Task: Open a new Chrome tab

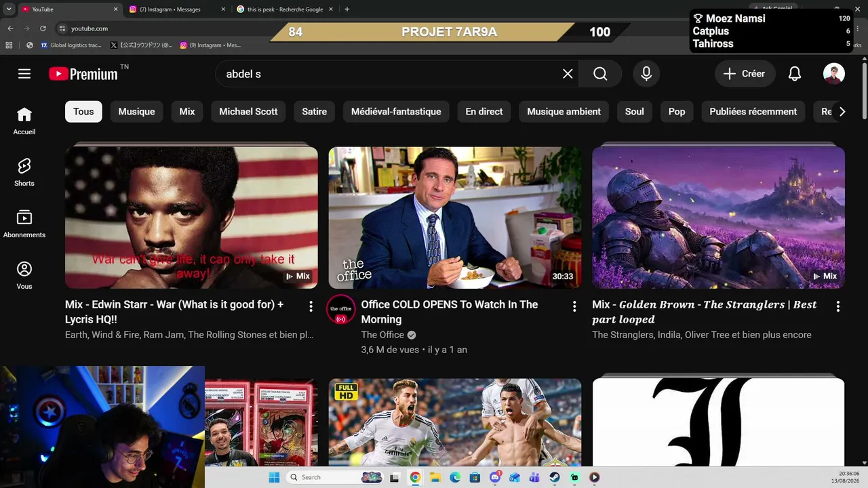Action: (347, 9)
